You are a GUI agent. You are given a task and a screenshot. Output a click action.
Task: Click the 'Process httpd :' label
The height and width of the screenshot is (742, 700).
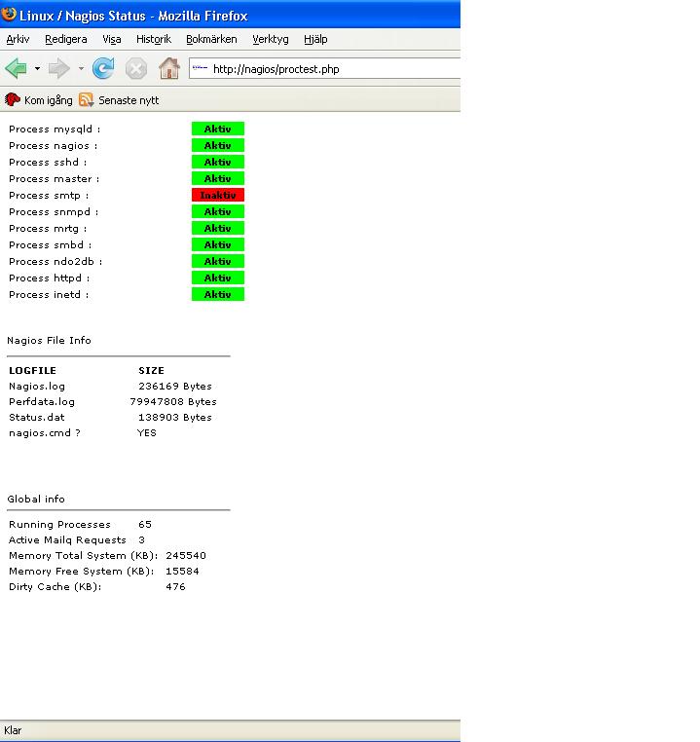click(50, 278)
